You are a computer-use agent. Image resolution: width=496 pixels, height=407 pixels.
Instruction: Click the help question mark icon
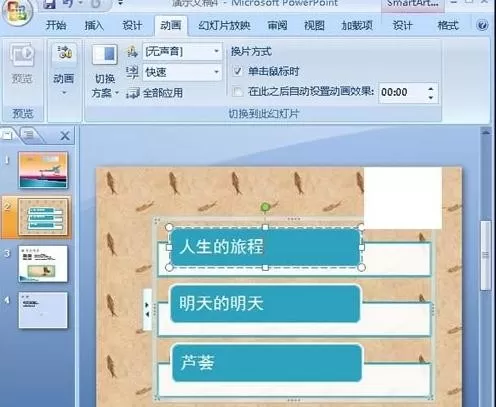pos(482,25)
